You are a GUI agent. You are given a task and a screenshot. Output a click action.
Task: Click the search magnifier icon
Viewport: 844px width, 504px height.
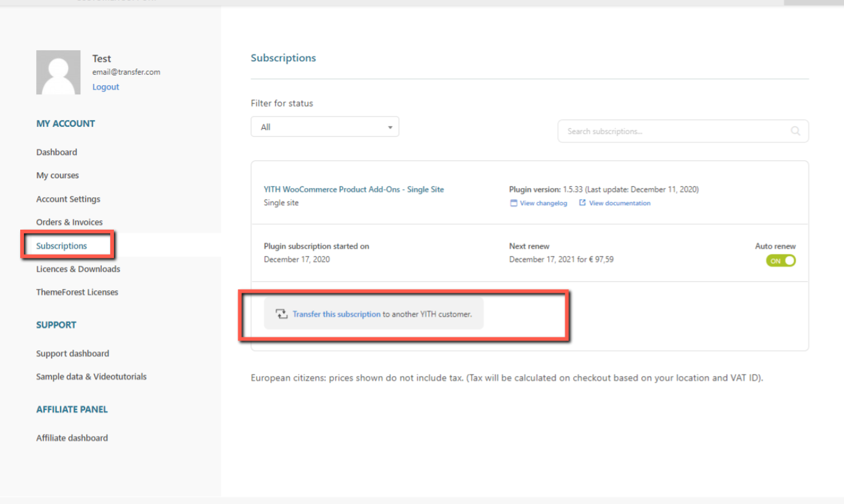pyautogui.click(x=796, y=131)
